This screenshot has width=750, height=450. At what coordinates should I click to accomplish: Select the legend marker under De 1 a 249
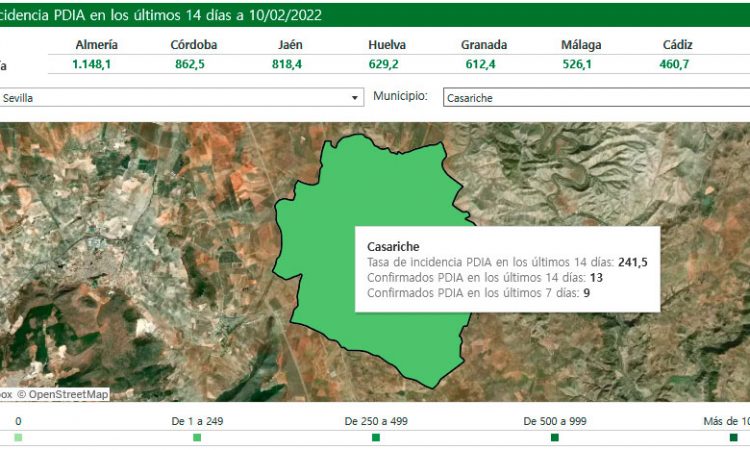(197, 438)
